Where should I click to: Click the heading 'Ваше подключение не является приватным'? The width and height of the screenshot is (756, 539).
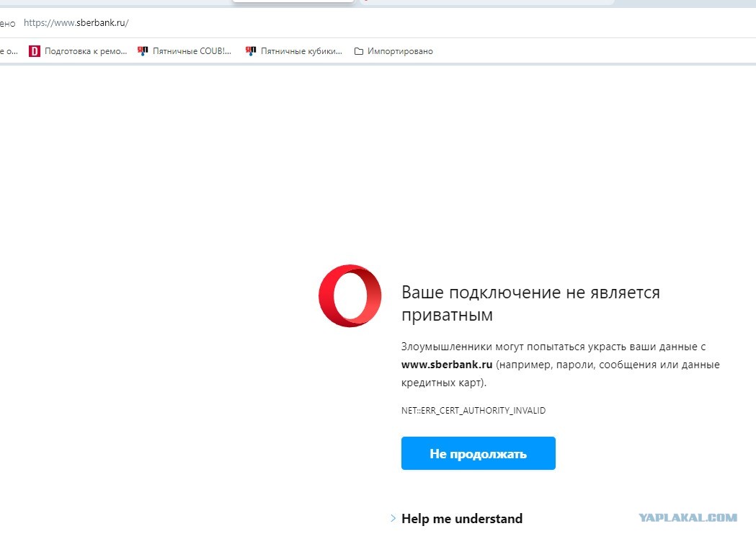(x=530, y=303)
